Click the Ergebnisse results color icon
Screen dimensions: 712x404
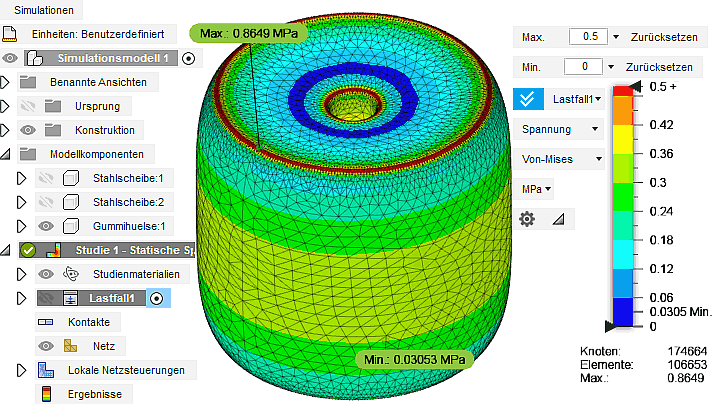click(x=46, y=394)
